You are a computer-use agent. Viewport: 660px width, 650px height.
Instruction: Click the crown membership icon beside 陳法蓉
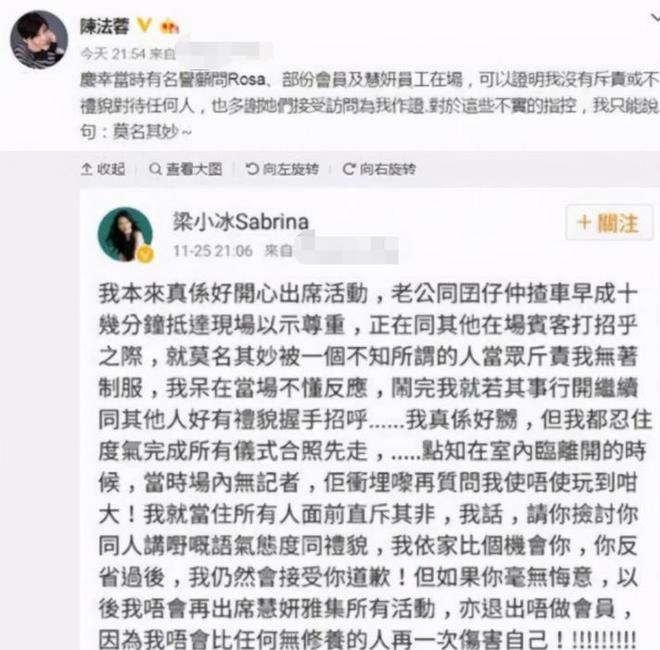169,27
